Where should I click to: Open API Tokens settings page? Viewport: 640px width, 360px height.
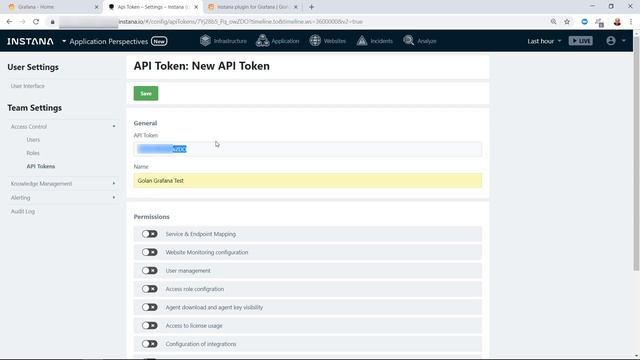[x=41, y=167]
